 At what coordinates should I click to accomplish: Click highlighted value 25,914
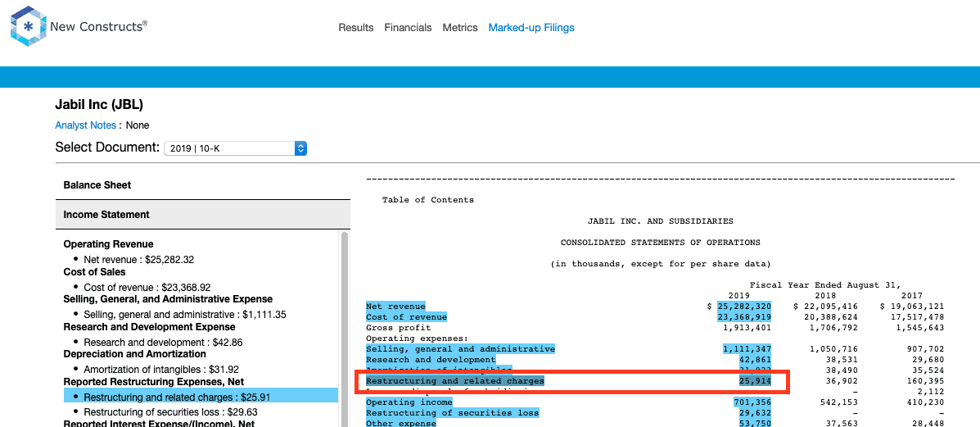pos(755,380)
